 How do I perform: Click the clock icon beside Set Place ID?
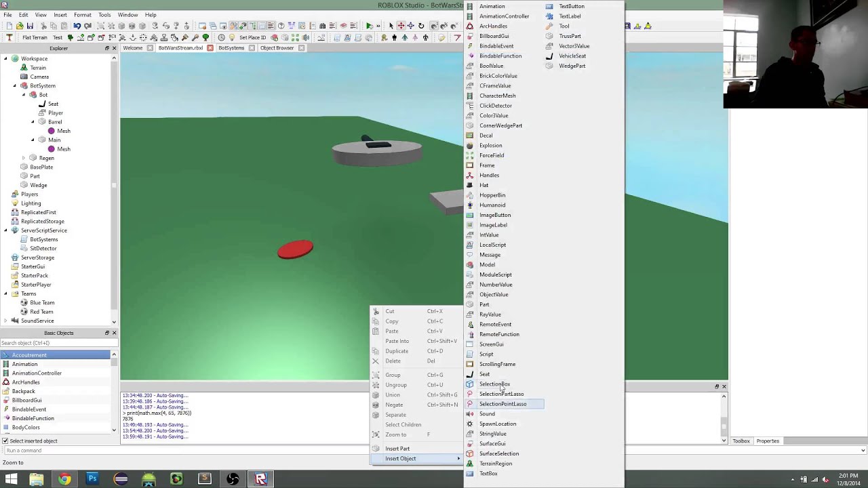[x=221, y=37]
